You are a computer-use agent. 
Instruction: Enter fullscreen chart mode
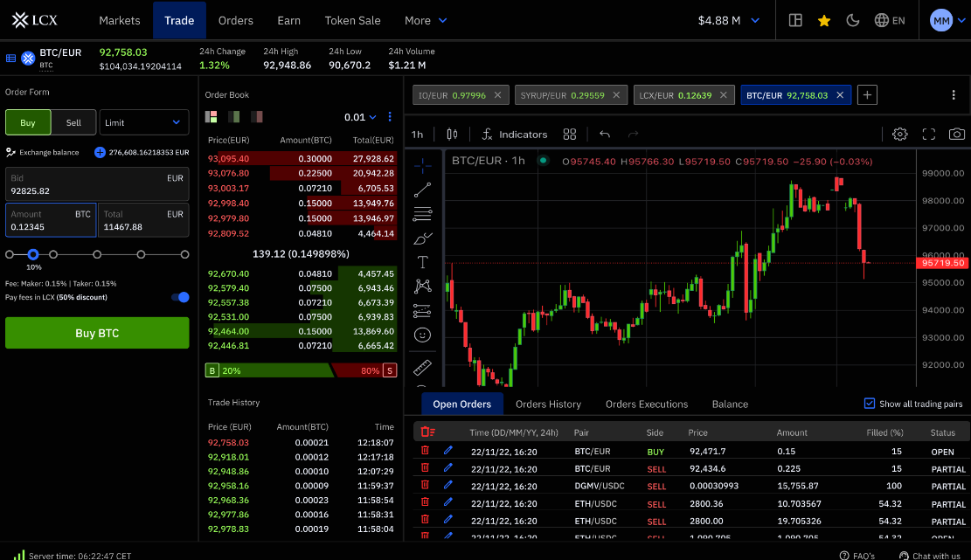coord(929,135)
